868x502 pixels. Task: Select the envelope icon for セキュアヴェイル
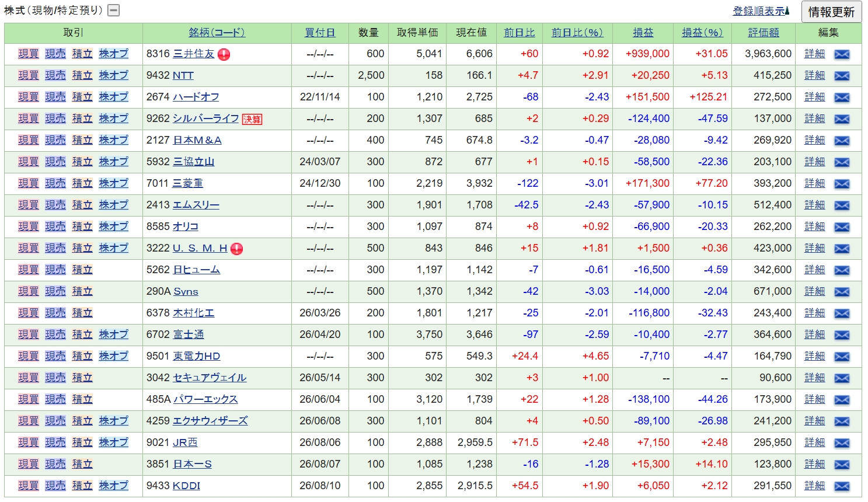pos(842,378)
